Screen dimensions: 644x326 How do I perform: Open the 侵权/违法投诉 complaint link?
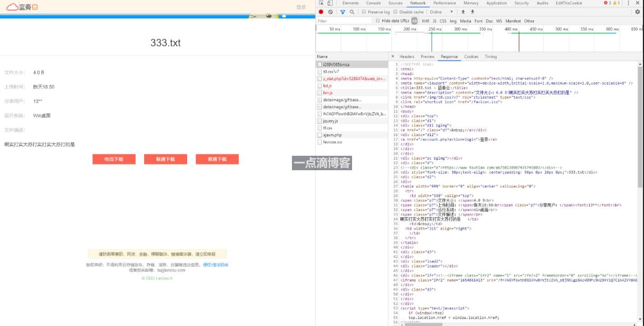(216, 265)
